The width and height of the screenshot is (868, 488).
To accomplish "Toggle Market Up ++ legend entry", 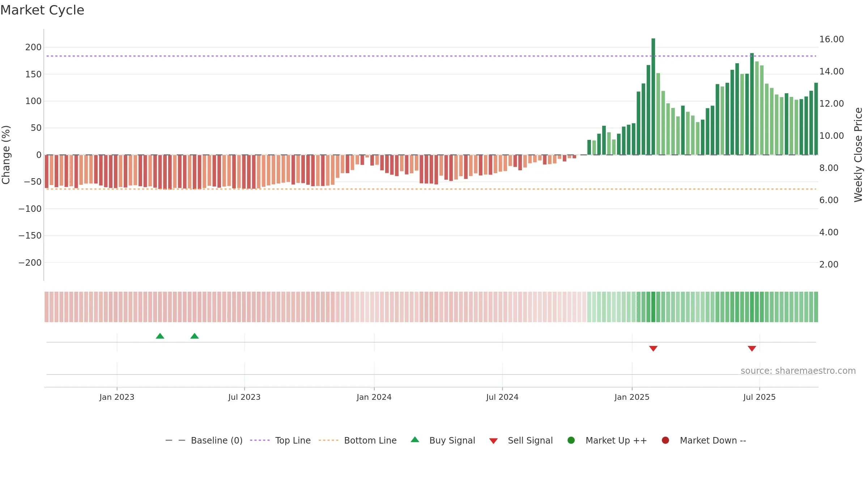I will (x=607, y=440).
